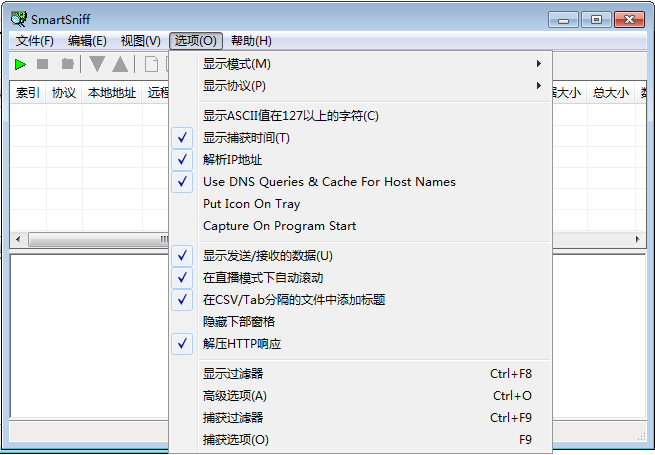Click the up-pointing triangle toolbar icon
Screen dimensions: 655x455
tap(120, 64)
